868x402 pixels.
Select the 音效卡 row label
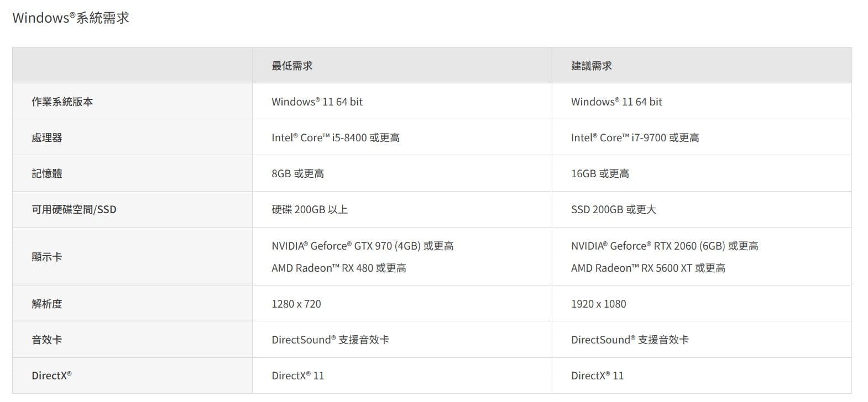47,340
